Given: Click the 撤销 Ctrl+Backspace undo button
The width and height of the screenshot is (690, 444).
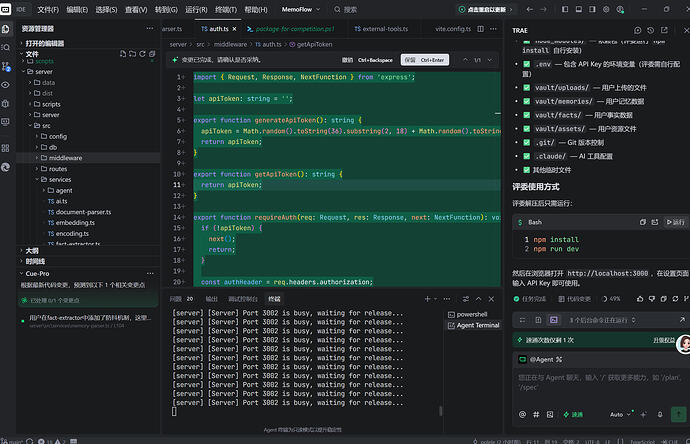Looking at the screenshot, I should (367, 60).
